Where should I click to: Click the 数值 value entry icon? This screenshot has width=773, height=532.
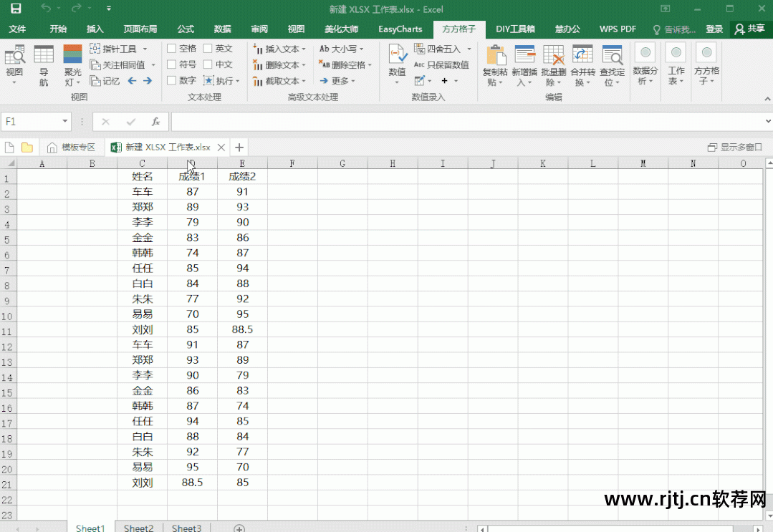tap(398, 54)
